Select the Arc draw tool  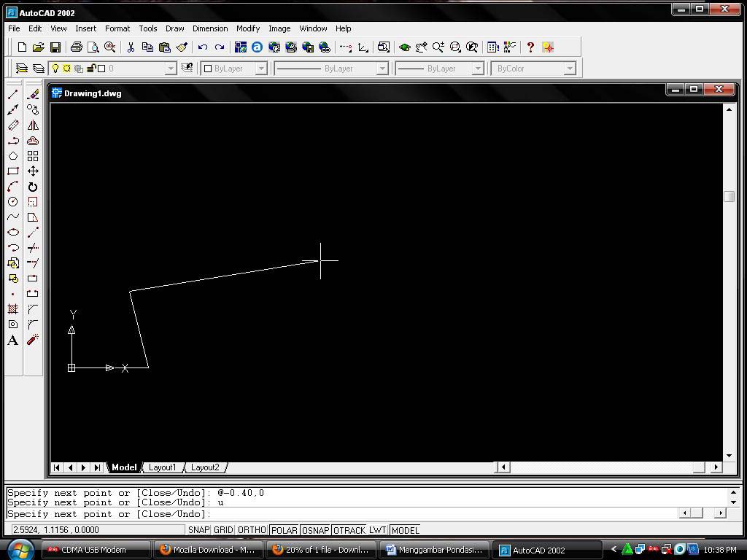coord(13,187)
